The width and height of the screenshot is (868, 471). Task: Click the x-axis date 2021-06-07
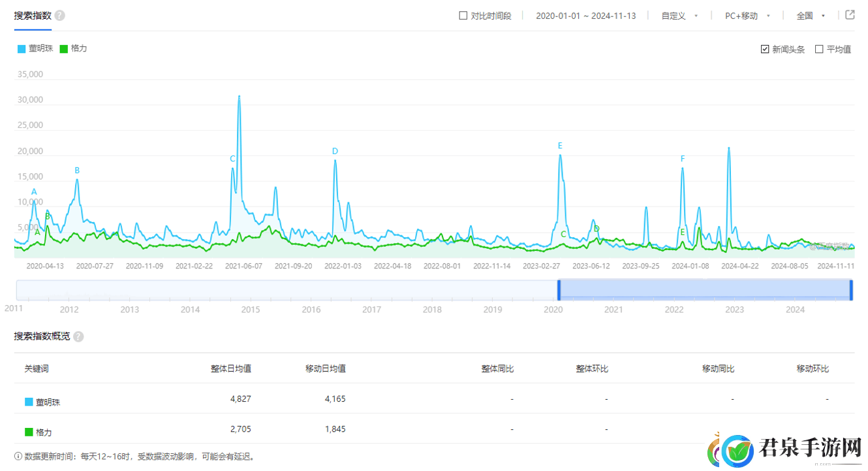click(x=243, y=266)
